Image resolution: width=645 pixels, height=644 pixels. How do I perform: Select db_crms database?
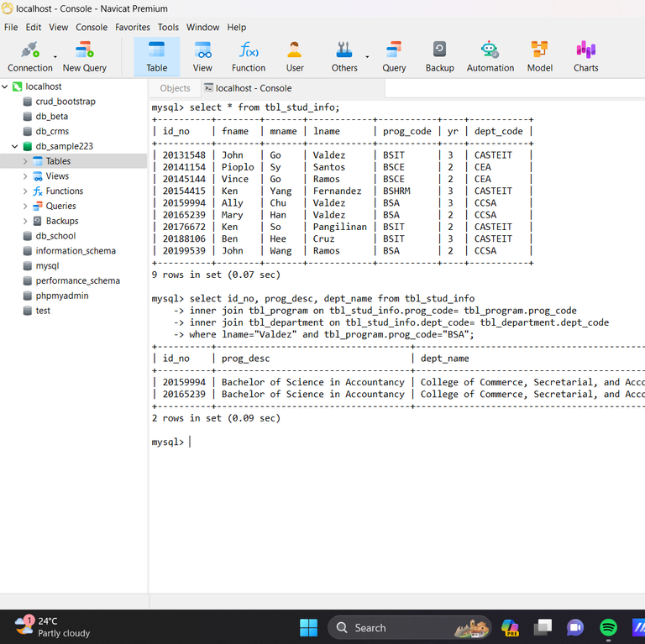click(x=52, y=131)
